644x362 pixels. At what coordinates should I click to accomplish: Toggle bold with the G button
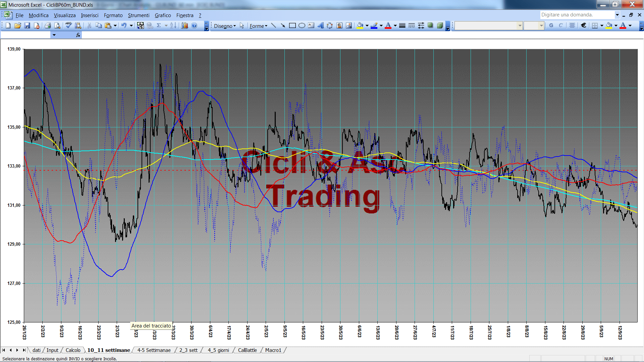pyautogui.click(x=551, y=25)
